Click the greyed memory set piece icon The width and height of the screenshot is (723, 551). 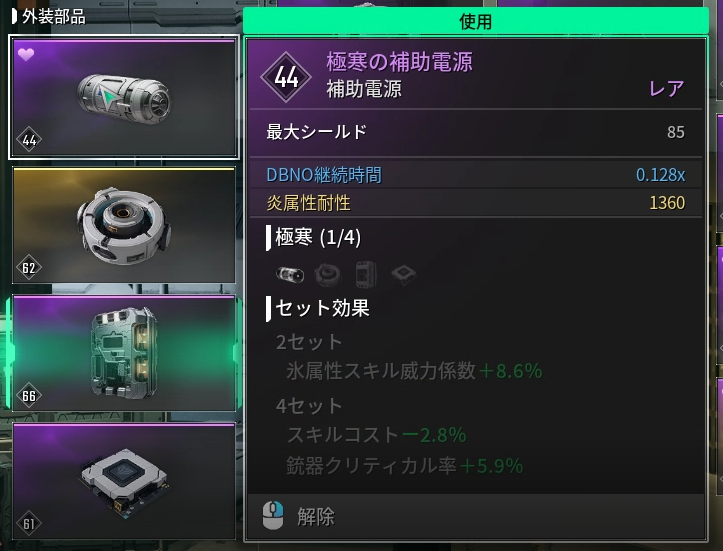click(x=366, y=274)
